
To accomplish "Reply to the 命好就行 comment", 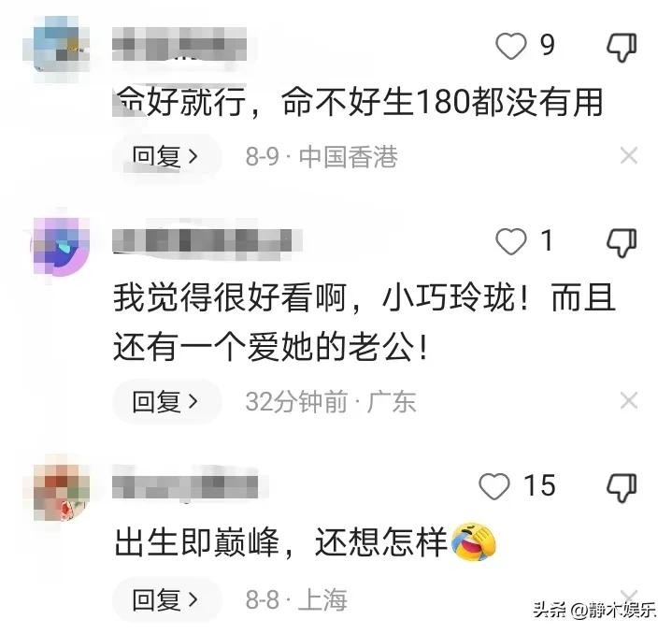I will pos(166,156).
